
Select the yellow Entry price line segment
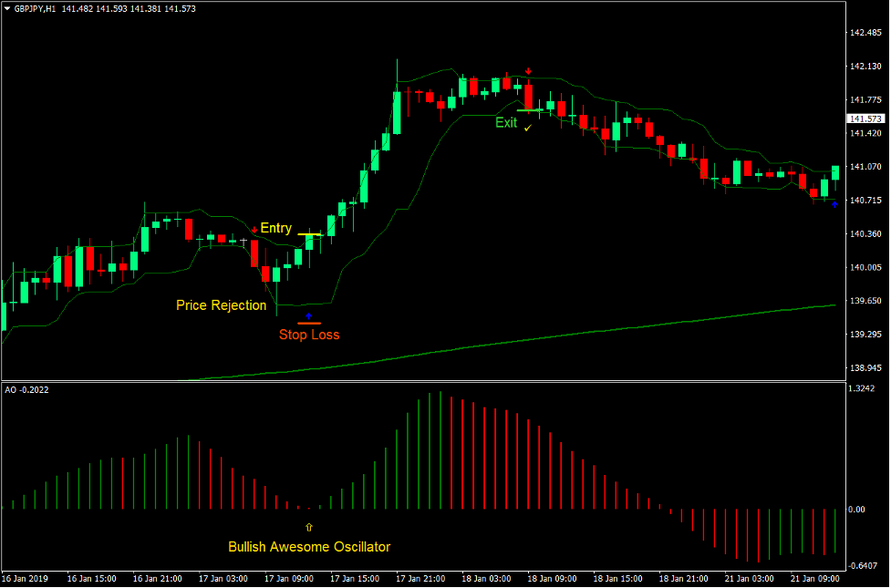pyautogui.click(x=310, y=233)
